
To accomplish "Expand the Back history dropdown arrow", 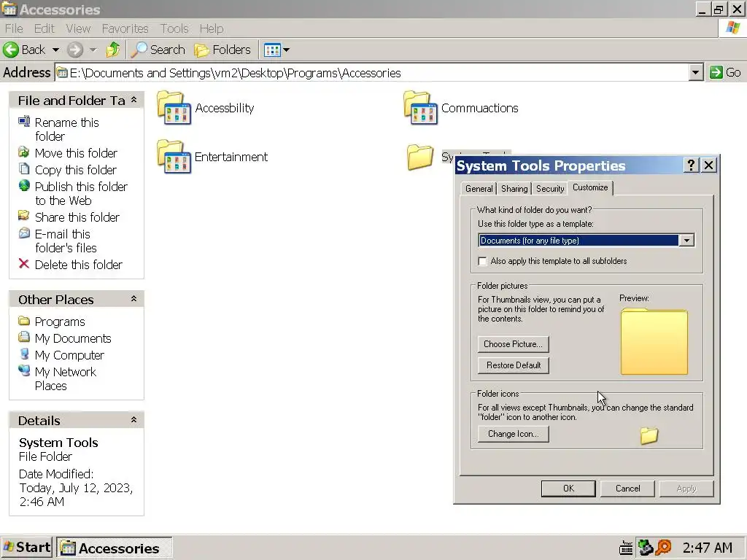I will pyautogui.click(x=55, y=50).
